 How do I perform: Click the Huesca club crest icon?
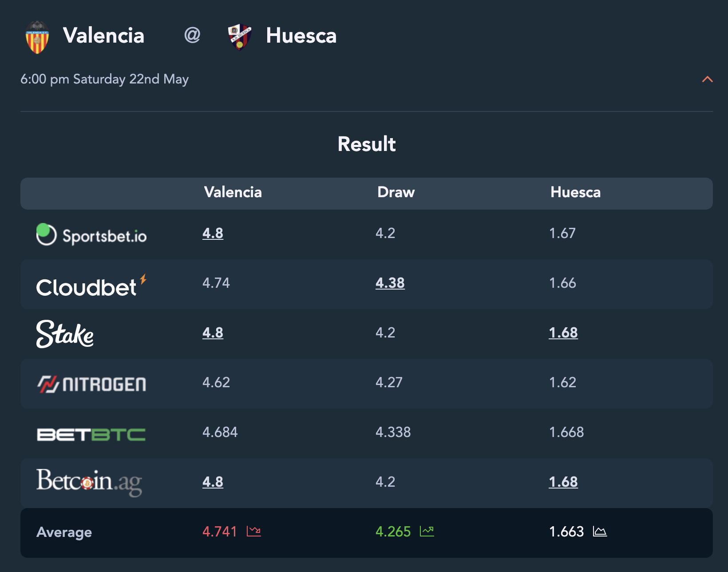[240, 37]
